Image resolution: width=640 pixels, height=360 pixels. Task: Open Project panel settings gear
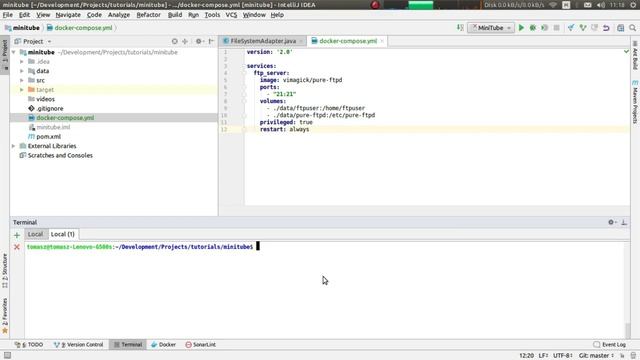199,41
